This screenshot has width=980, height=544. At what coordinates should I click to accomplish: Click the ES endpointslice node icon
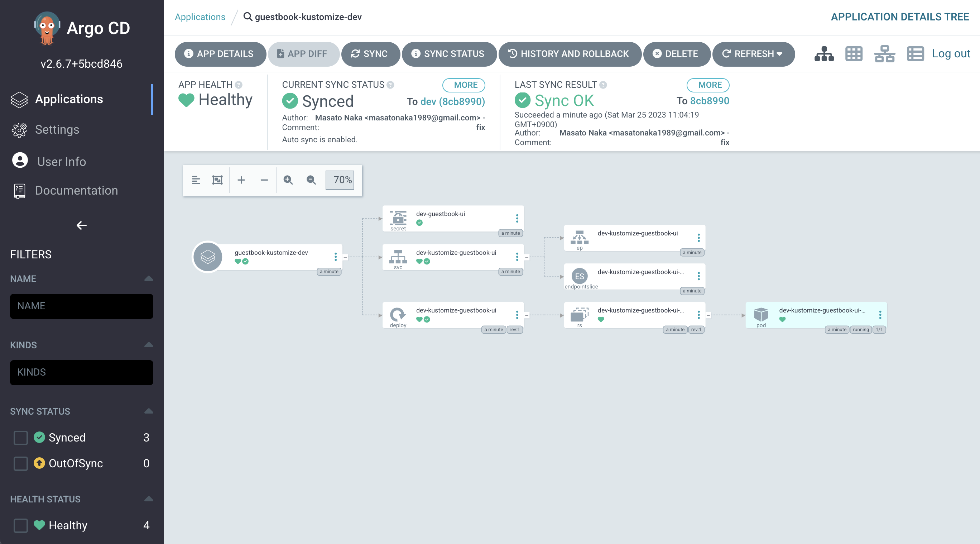[x=580, y=276]
